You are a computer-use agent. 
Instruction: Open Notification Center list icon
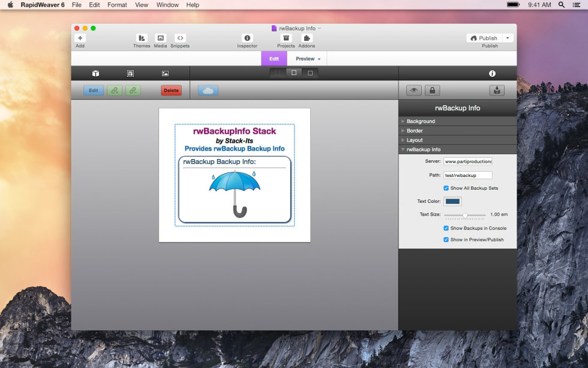577,5
